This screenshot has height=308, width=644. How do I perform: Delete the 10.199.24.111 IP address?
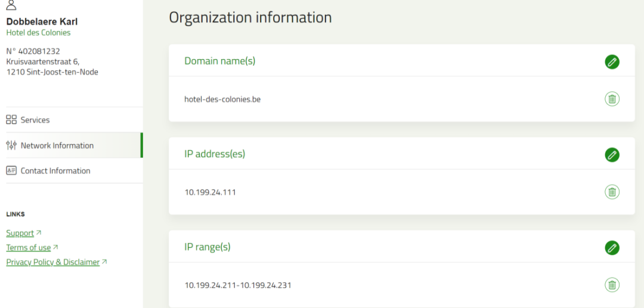point(612,192)
